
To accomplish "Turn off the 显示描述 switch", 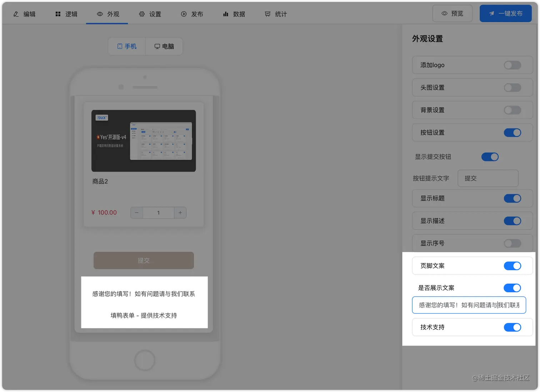I will 512,221.
